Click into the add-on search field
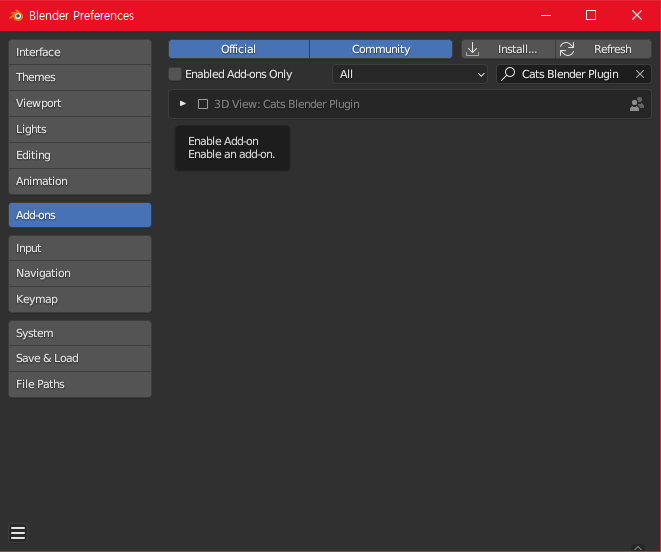 [574, 74]
